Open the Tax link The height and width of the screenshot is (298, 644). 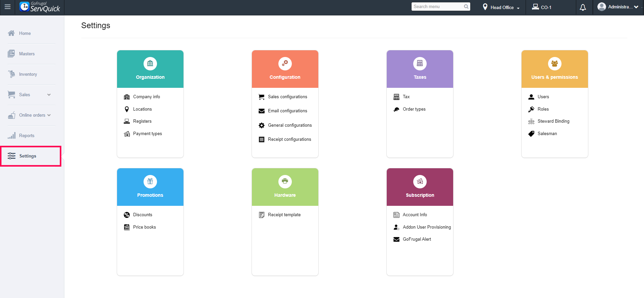(406, 97)
